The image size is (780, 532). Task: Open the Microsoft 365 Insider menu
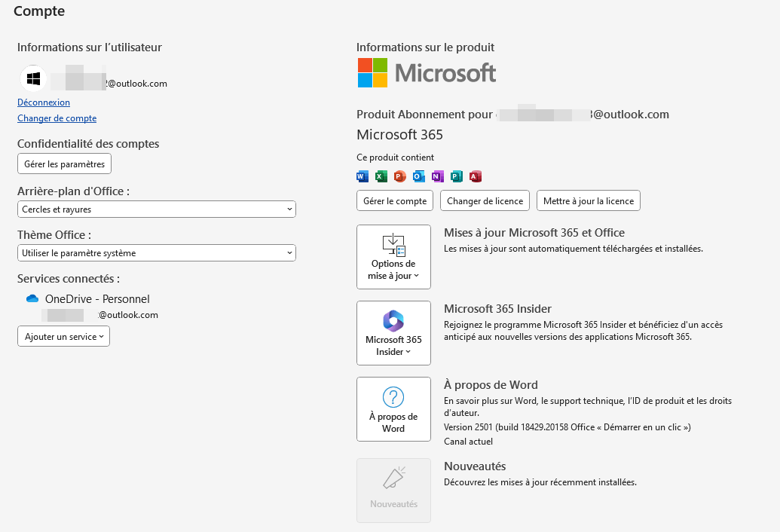(393, 332)
